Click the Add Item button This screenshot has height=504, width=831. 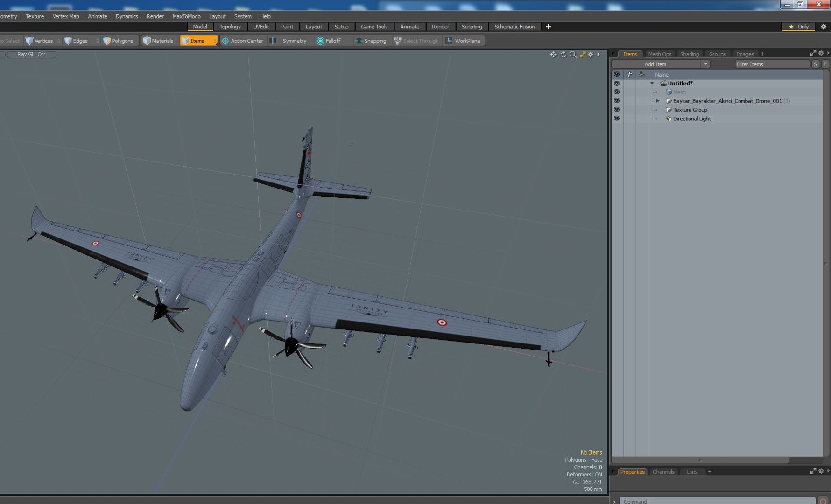(655, 64)
